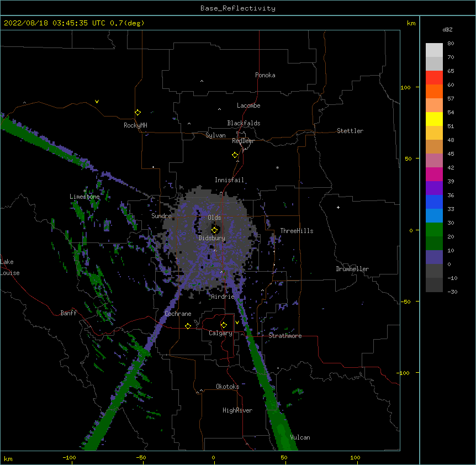
Task: Click the Vulcan label
Action: [x=300, y=437]
